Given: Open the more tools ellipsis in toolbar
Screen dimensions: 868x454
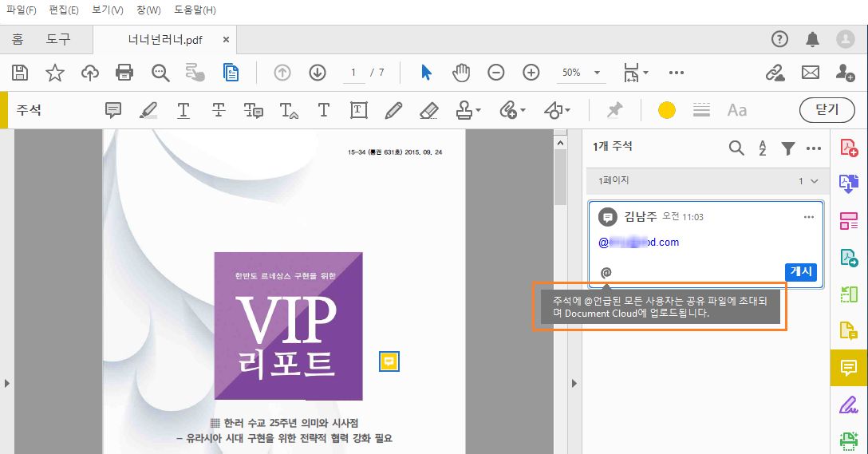Looking at the screenshot, I should [677, 73].
